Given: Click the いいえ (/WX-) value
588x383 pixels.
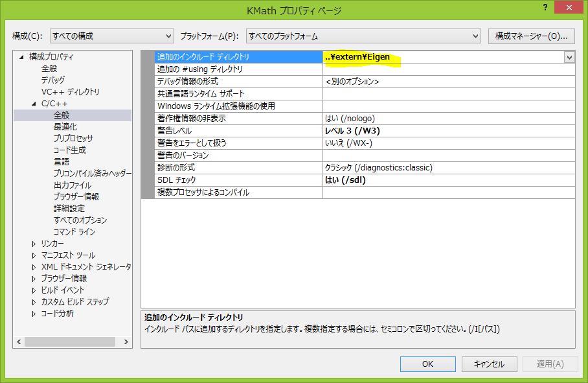Looking at the screenshot, I should coord(349,143).
